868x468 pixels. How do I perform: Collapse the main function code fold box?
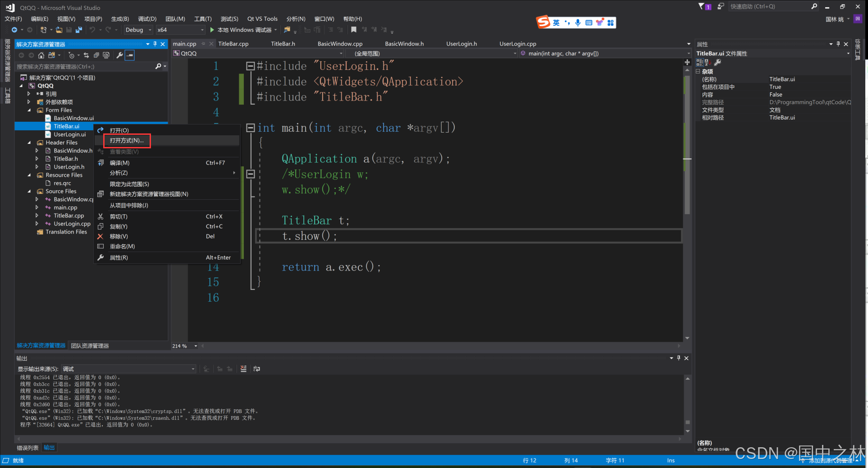[x=251, y=128]
